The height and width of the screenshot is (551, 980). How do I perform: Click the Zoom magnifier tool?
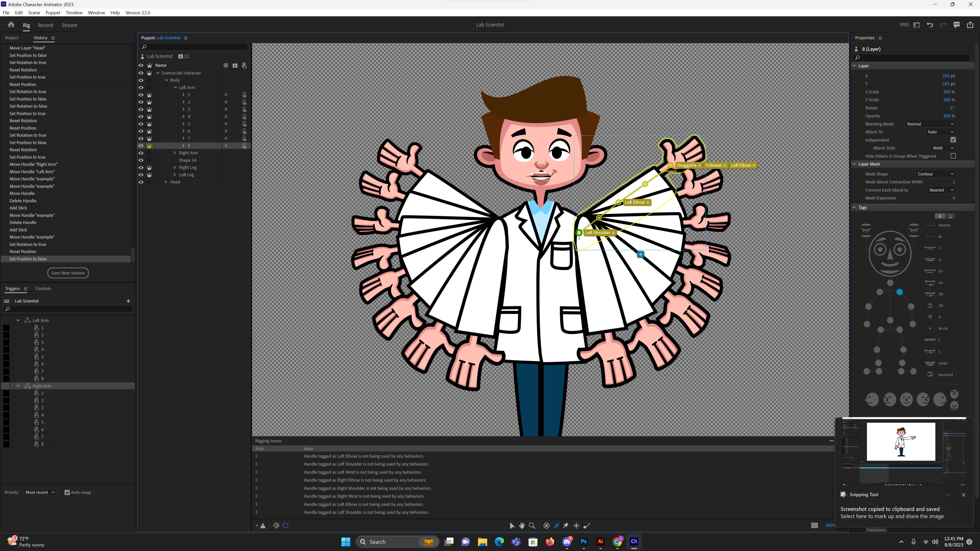click(x=532, y=525)
